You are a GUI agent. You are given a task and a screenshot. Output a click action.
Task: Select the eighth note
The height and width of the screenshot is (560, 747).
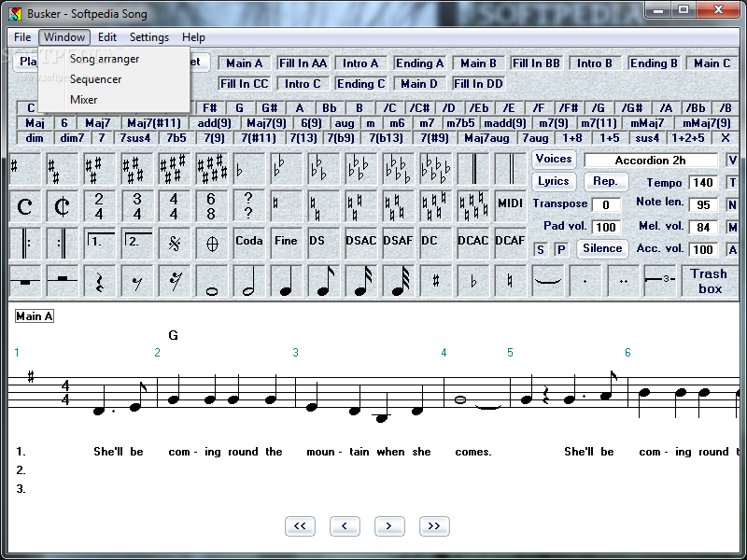point(323,281)
